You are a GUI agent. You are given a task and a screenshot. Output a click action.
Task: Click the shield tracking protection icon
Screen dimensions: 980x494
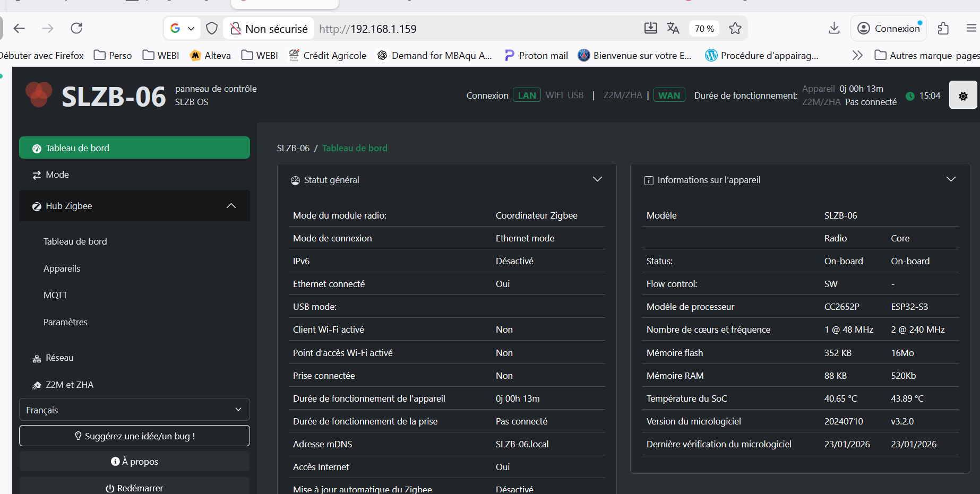coord(211,29)
